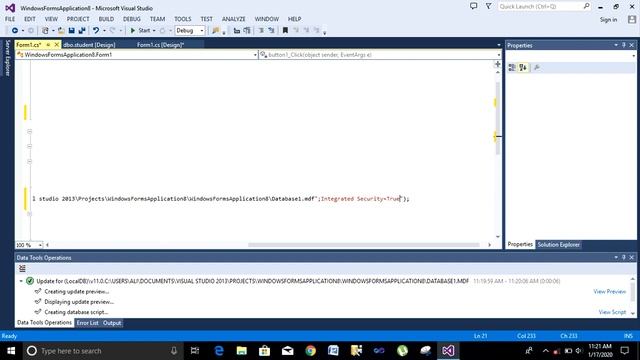Select the Properties bottom tab
Screen dimensions: 640x360
pyautogui.click(x=520, y=244)
